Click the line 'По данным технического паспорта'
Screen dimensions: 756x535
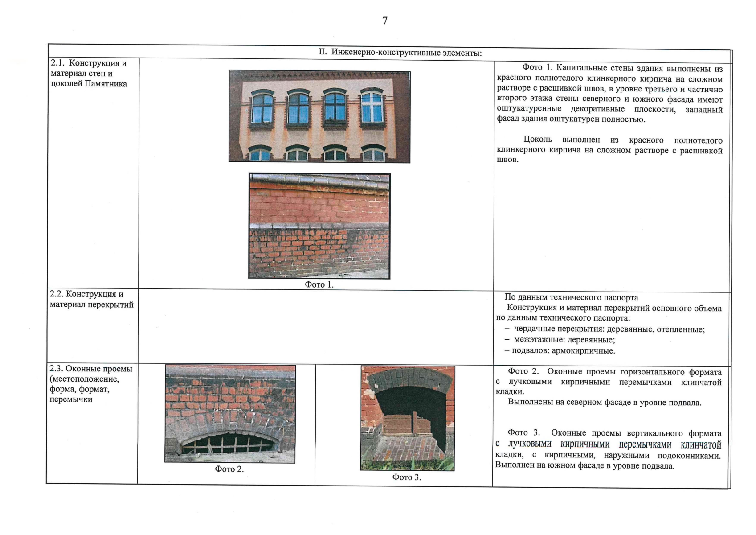(571, 297)
